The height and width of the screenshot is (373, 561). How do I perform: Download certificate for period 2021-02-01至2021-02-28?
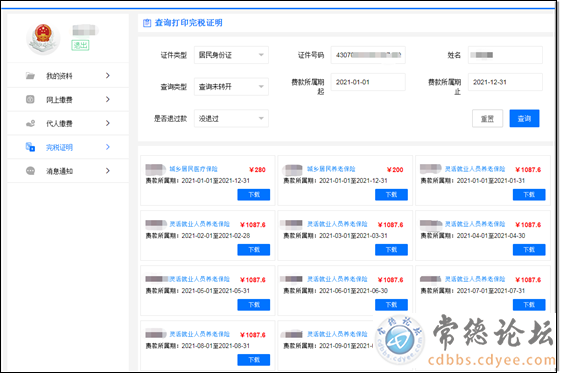pos(254,250)
